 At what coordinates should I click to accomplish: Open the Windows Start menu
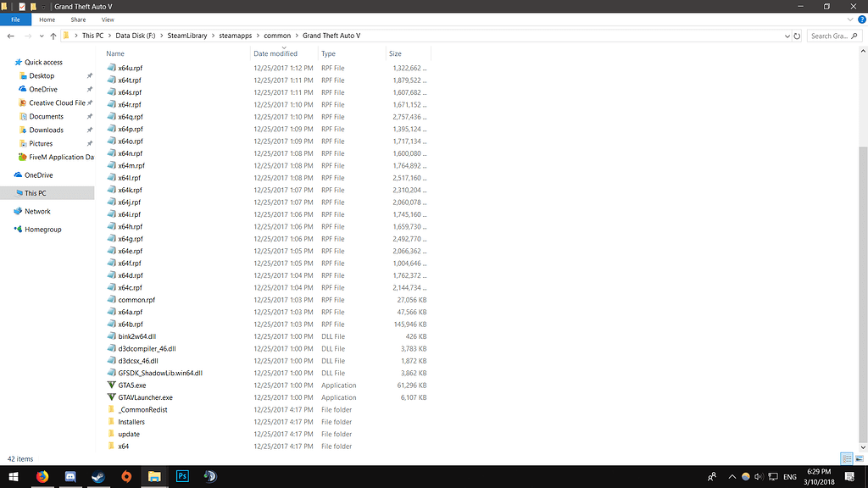[x=14, y=476]
